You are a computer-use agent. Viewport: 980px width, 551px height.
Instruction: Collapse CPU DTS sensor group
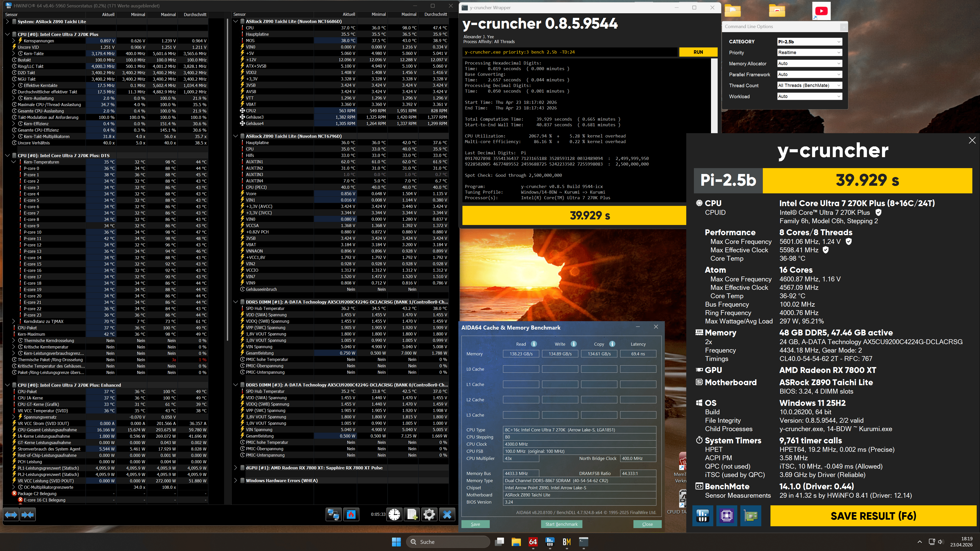[7, 156]
